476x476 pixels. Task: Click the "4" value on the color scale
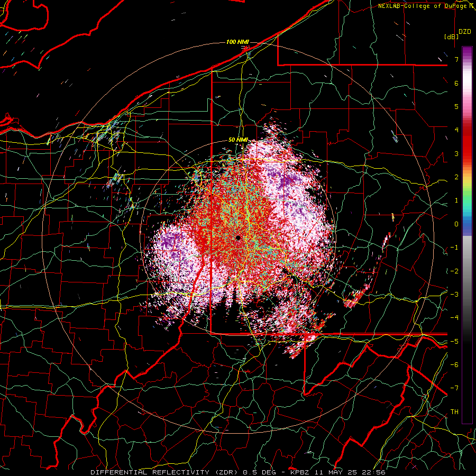point(456,130)
